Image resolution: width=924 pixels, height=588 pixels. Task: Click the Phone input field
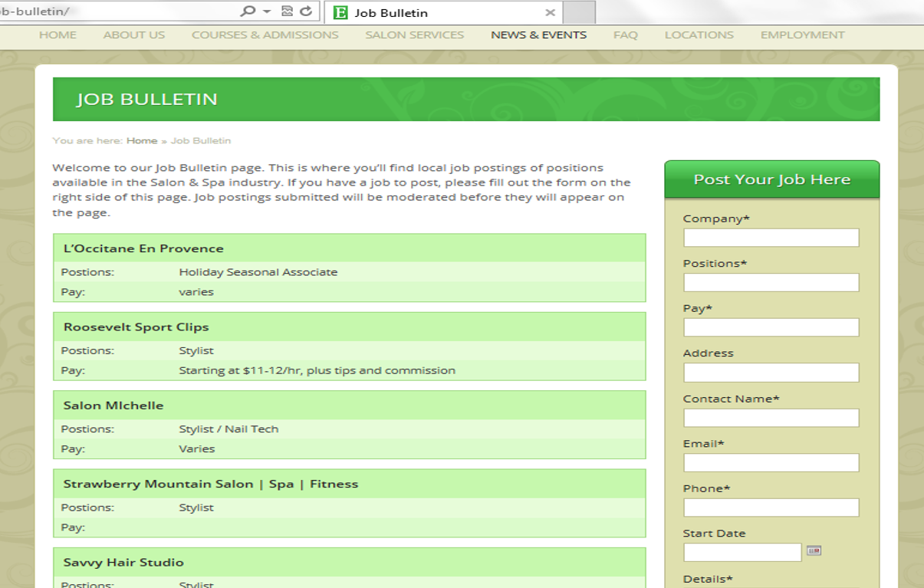click(x=771, y=508)
